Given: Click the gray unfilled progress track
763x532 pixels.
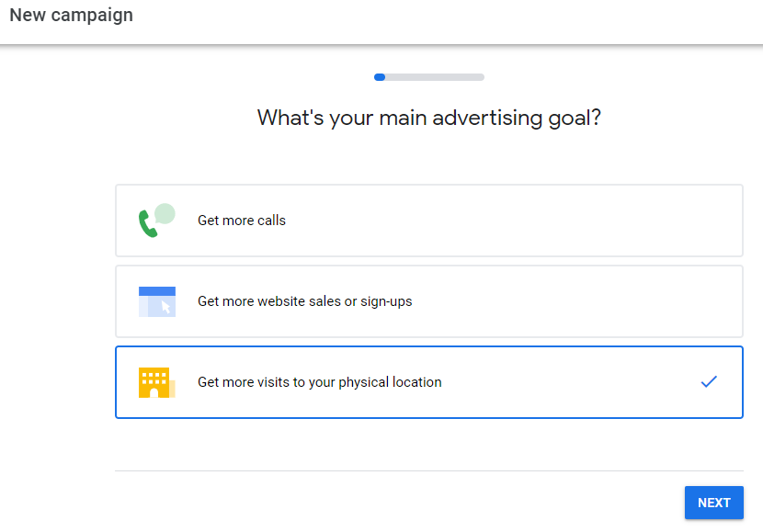Looking at the screenshot, I should [x=441, y=77].
